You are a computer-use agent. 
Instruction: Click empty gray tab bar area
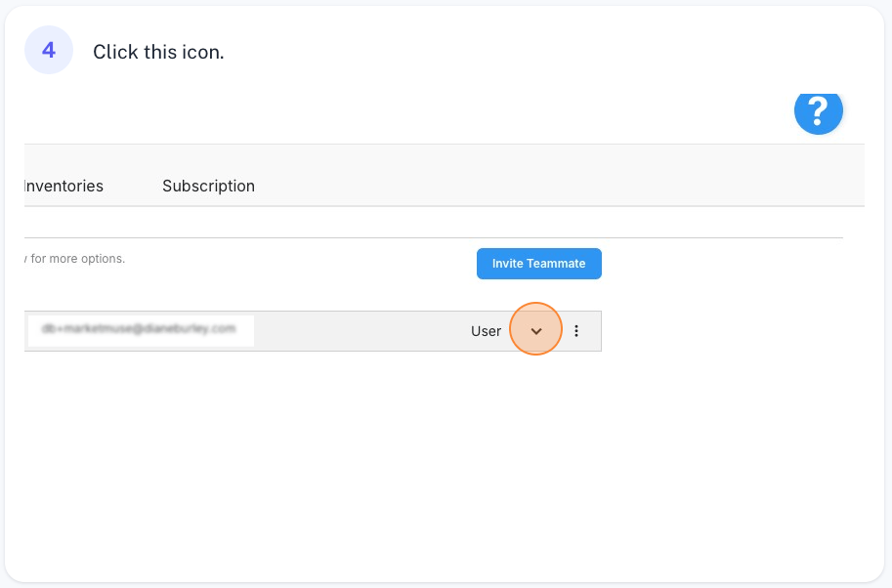[558, 175]
